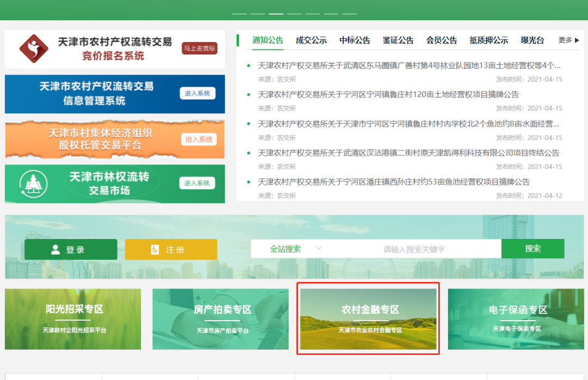This screenshot has height=380, width=588.
Task: Click the 马上去竞标 button
Action: pos(199,48)
